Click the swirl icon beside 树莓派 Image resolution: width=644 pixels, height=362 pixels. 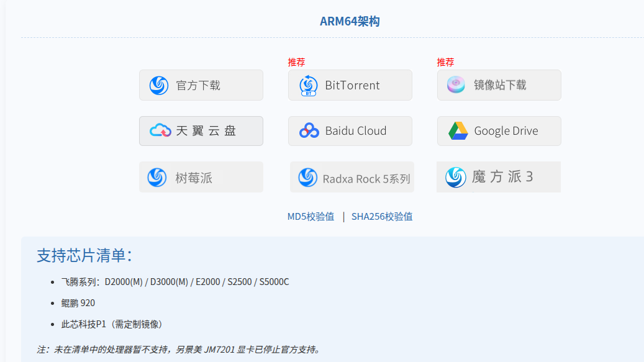coord(157,178)
